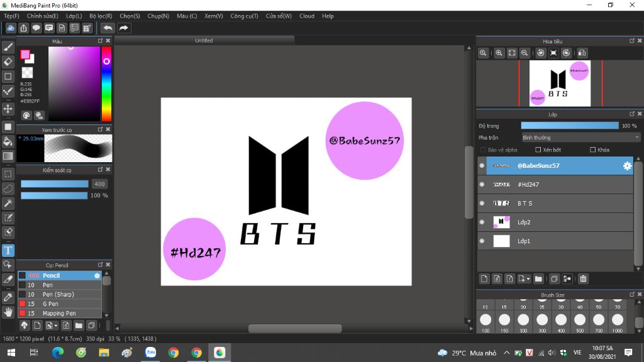
Task: Open Zalo from the taskbar
Action: [x=151, y=353]
